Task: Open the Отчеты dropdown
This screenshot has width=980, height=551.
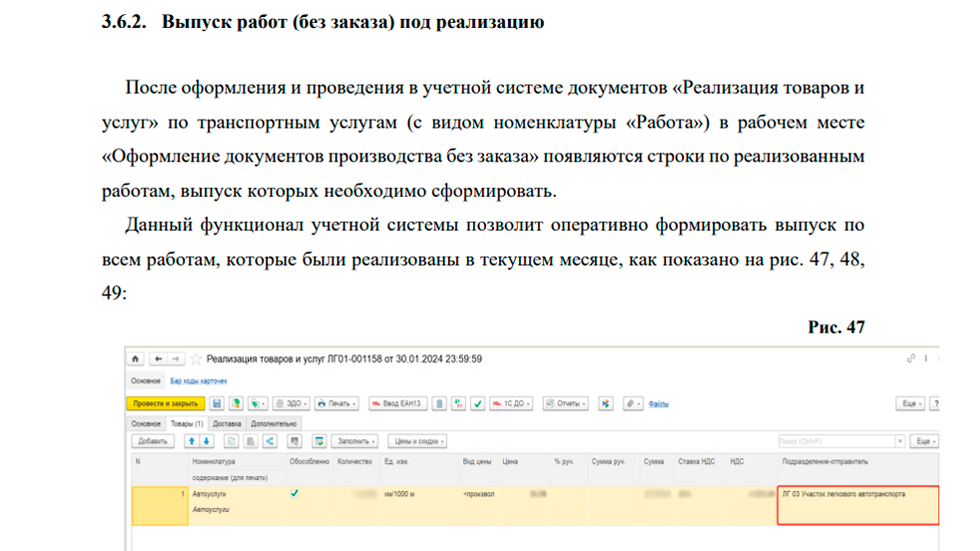Action: (x=566, y=404)
